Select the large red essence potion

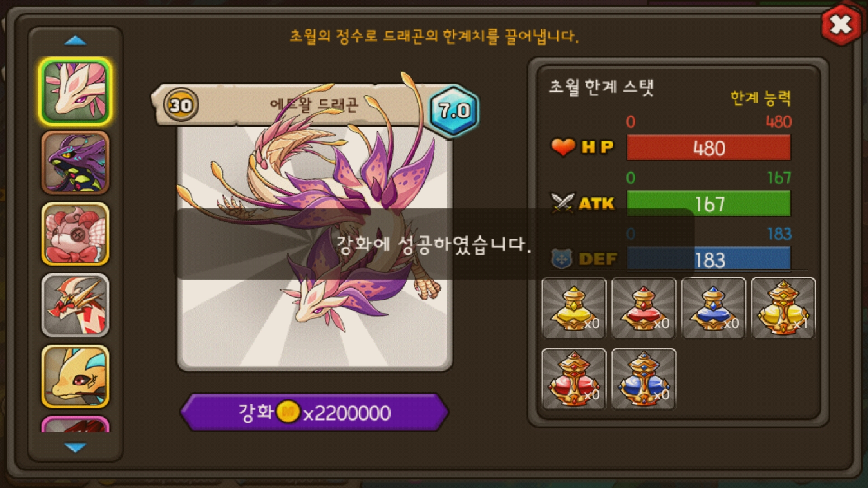point(574,379)
